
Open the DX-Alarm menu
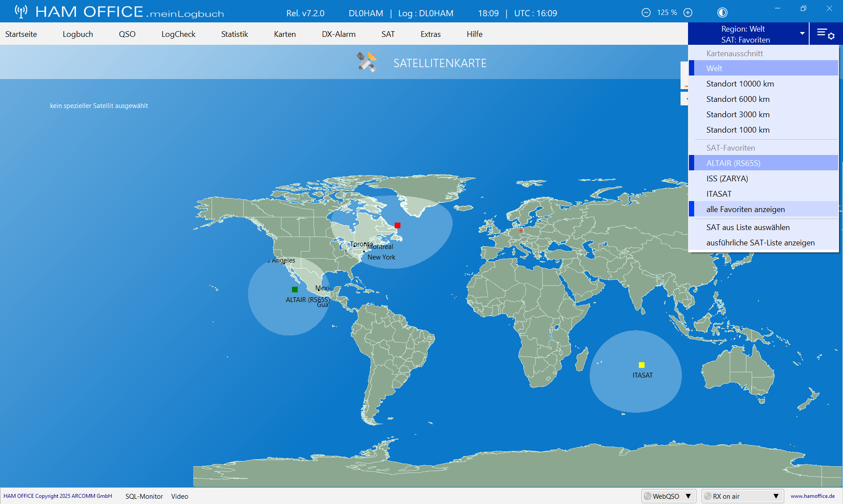click(x=339, y=34)
